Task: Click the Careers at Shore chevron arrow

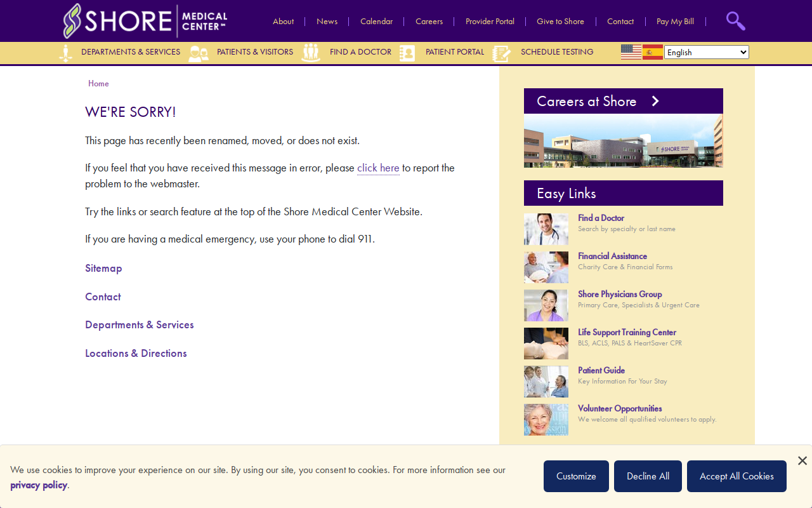Action: 655,101
